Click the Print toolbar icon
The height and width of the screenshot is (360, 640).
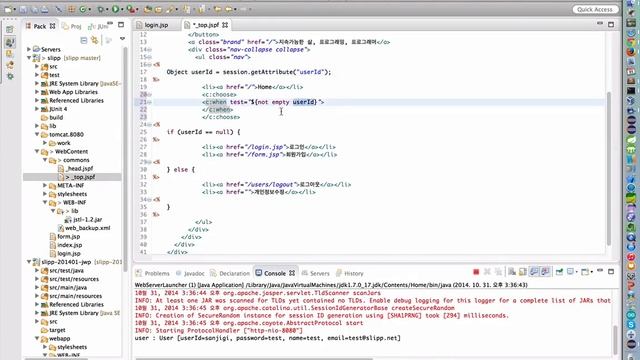[44, 9]
